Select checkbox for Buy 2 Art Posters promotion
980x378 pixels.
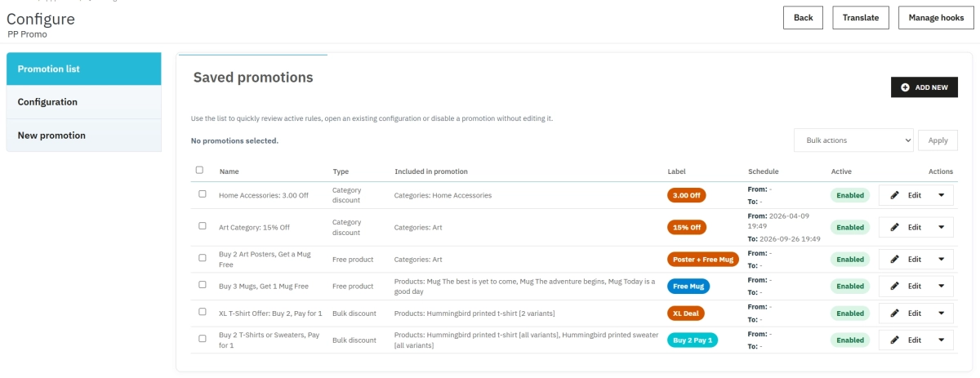(x=203, y=257)
